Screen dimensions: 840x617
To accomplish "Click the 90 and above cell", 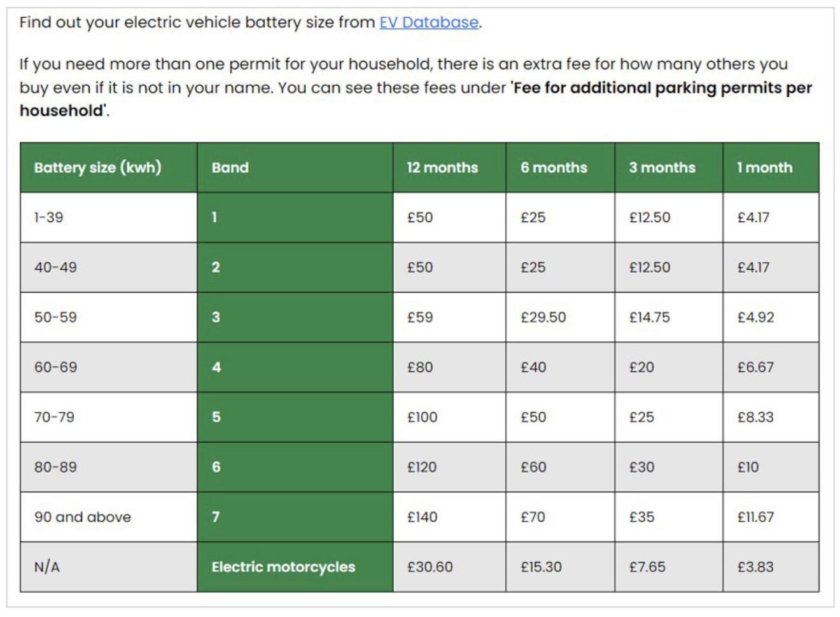I will (83, 517).
